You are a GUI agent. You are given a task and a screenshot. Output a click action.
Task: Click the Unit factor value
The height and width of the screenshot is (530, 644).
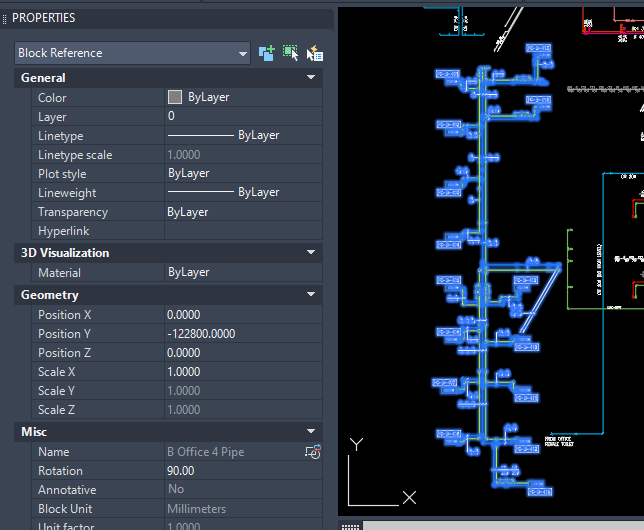coord(243,525)
